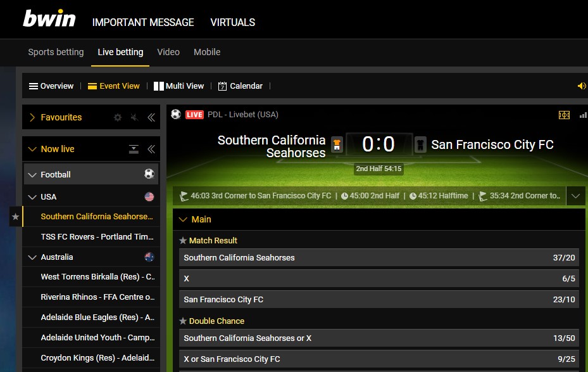The height and width of the screenshot is (372, 588).
Task: Click the bwin logo
Action: coord(49,18)
